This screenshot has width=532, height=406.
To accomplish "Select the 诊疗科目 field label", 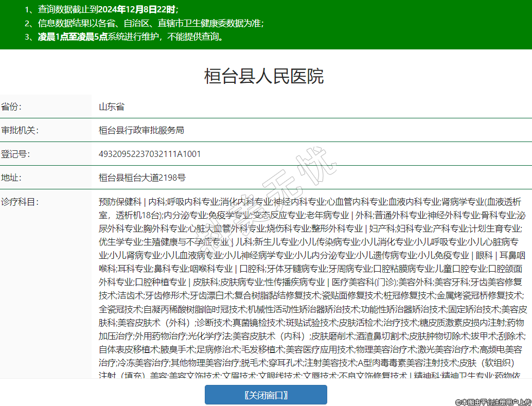I will 20,202.
